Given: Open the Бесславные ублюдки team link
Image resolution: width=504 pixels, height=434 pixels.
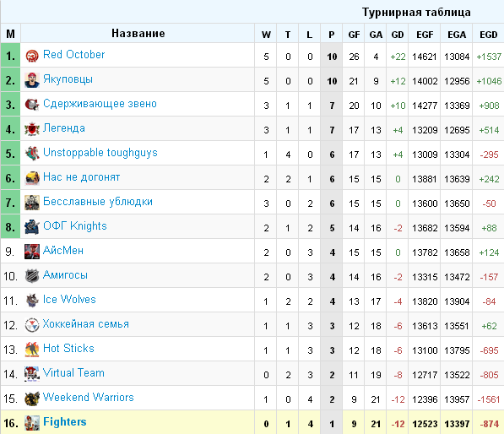Looking at the screenshot, I should [x=98, y=202].
